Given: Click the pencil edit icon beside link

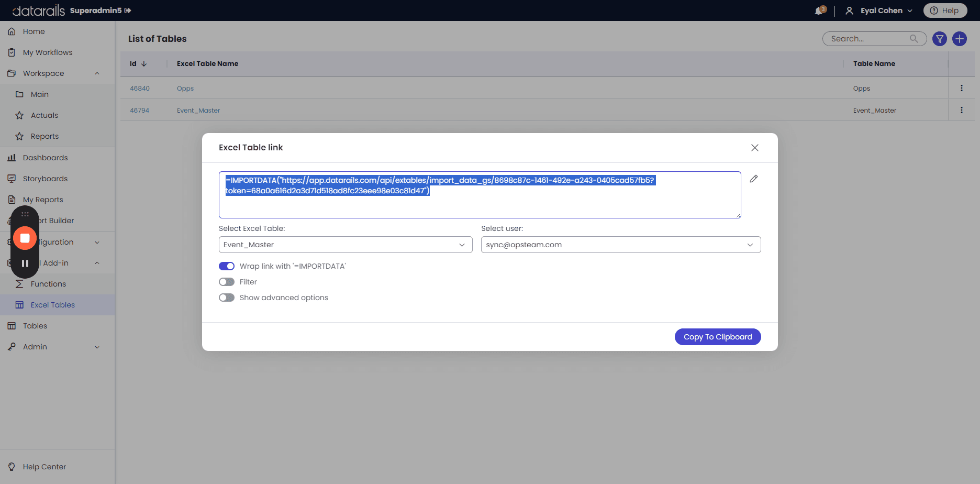Looking at the screenshot, I should coord(754,179).
